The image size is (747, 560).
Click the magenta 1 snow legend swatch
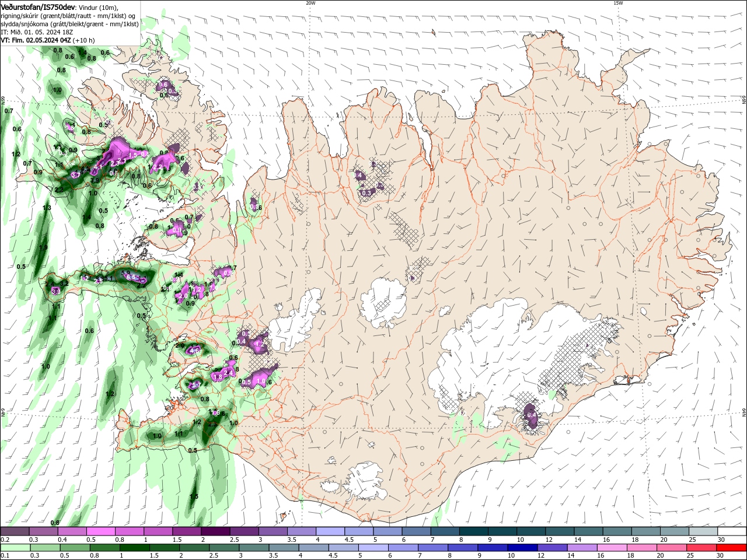pyautogui.click(x=158, y=531)
